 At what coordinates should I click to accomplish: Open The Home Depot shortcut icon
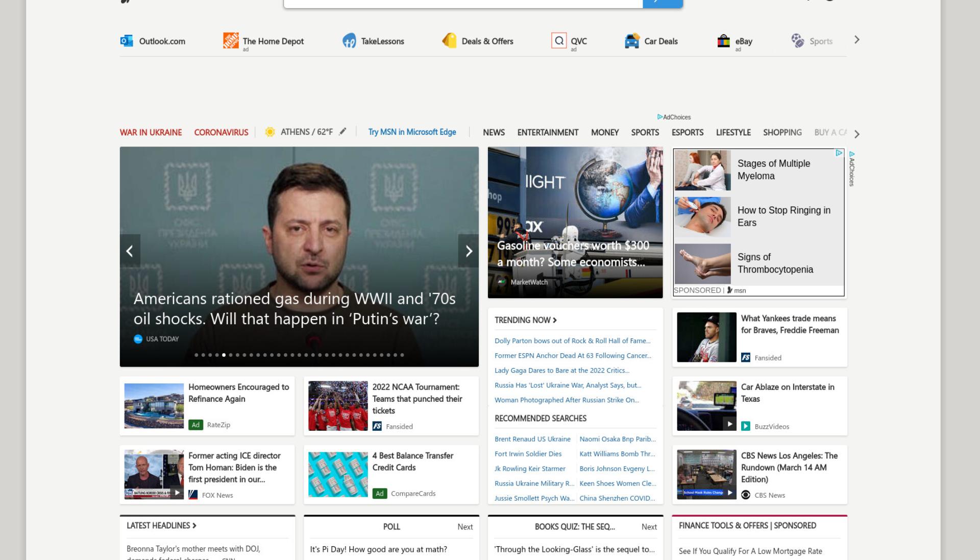point(231,40)
